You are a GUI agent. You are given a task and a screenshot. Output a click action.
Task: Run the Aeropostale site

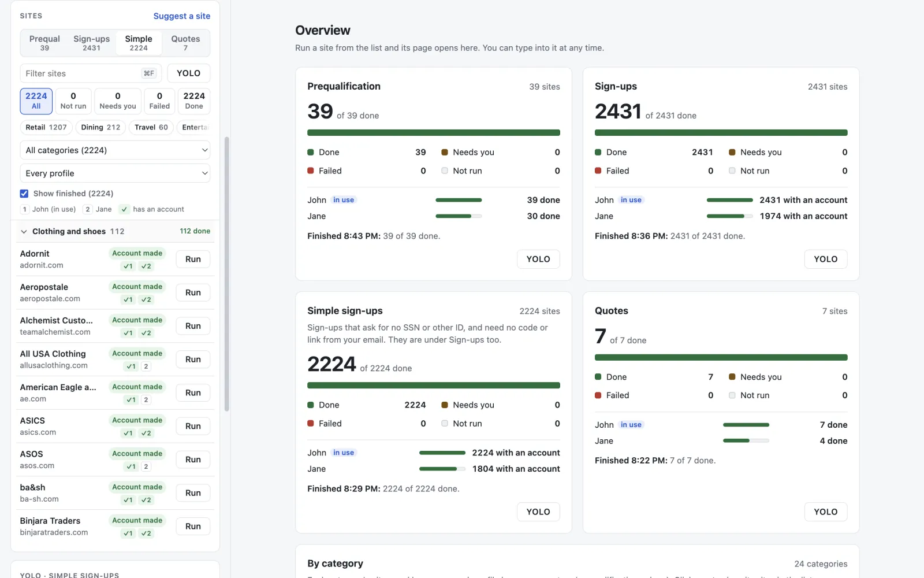click(193, 292)
